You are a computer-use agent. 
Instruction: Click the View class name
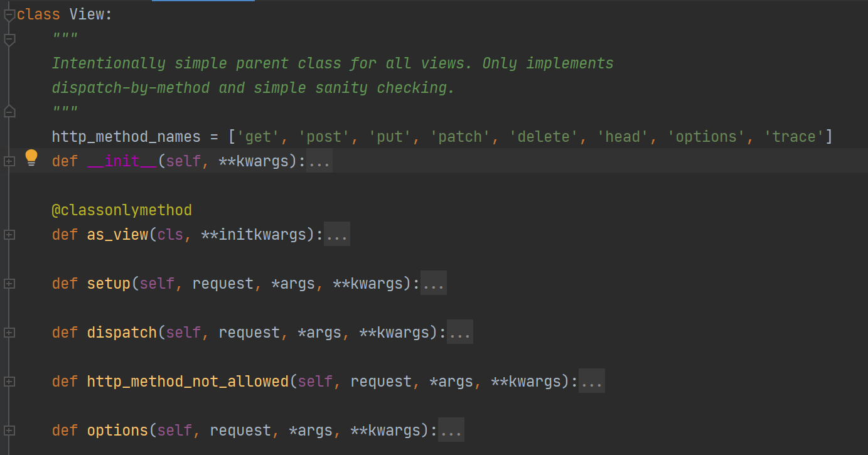coord(87,14)
